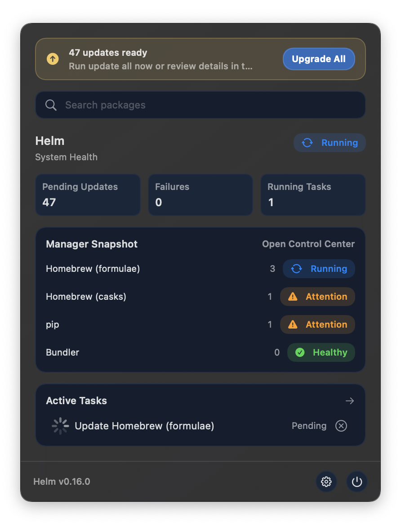
Task: Toggle the Running status pill for Homebrew formulae
Action: 319,269
